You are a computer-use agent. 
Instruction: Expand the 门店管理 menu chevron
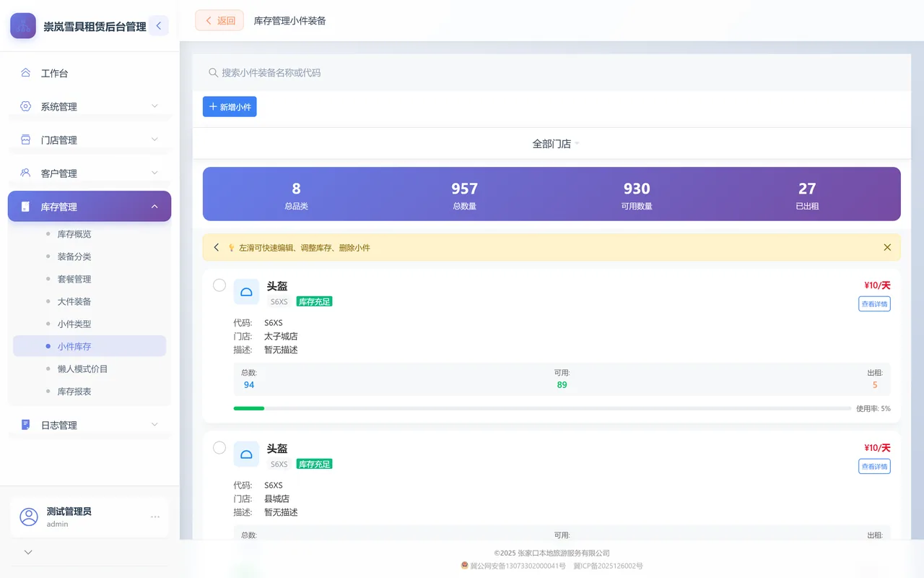(x=154, y=139)
